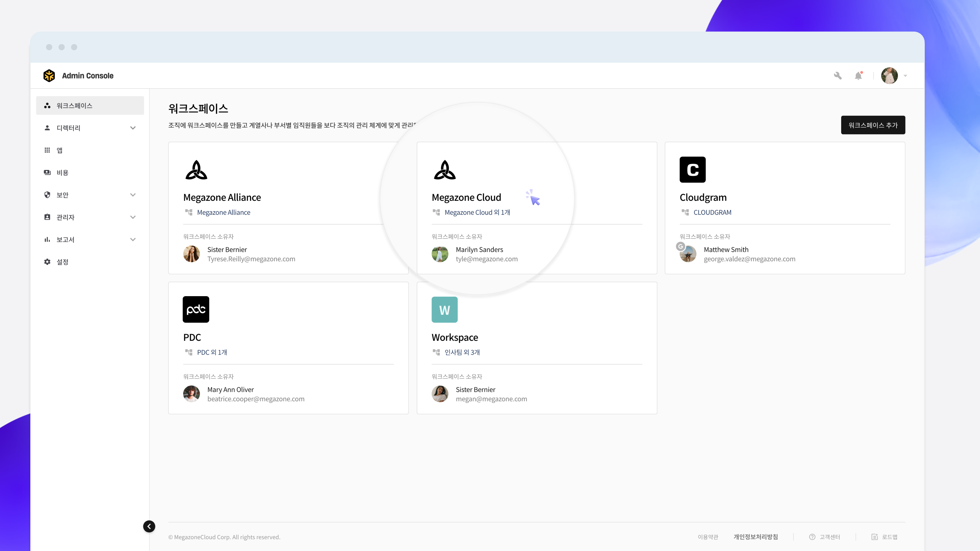
Task: Click Mary Ann Oliver avatar
Action: tap(191, 394)
